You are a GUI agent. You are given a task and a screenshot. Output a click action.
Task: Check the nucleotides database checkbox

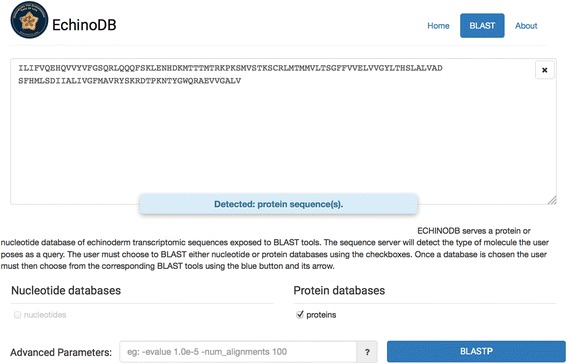click(17, 315)
